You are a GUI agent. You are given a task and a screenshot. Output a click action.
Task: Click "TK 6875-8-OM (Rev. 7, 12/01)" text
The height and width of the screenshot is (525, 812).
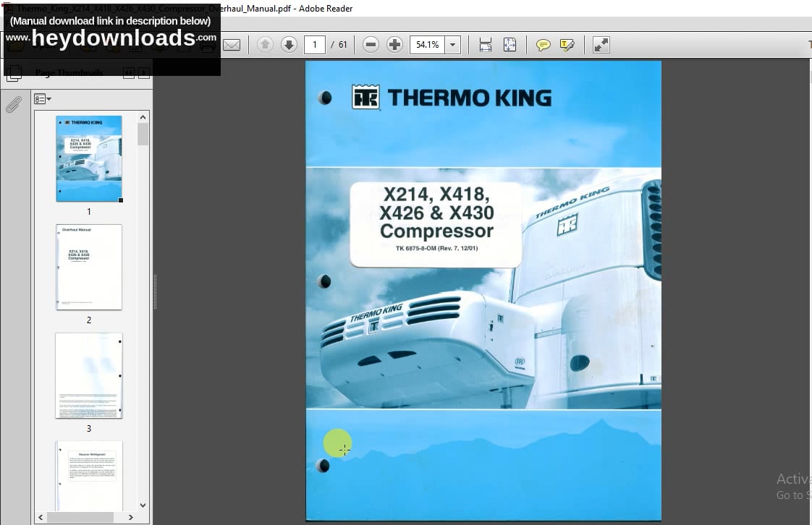pos(436,248)
